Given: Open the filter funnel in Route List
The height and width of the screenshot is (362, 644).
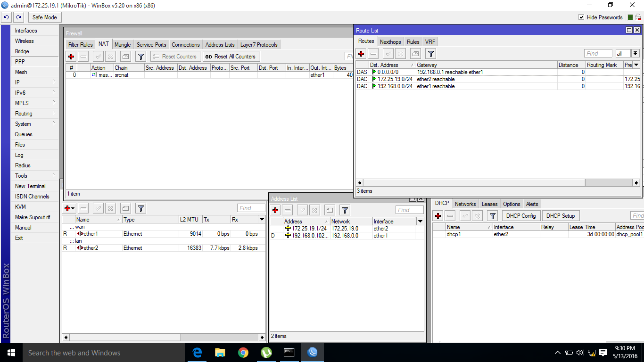Looking at the screenshot, I should tap(430, 54).
